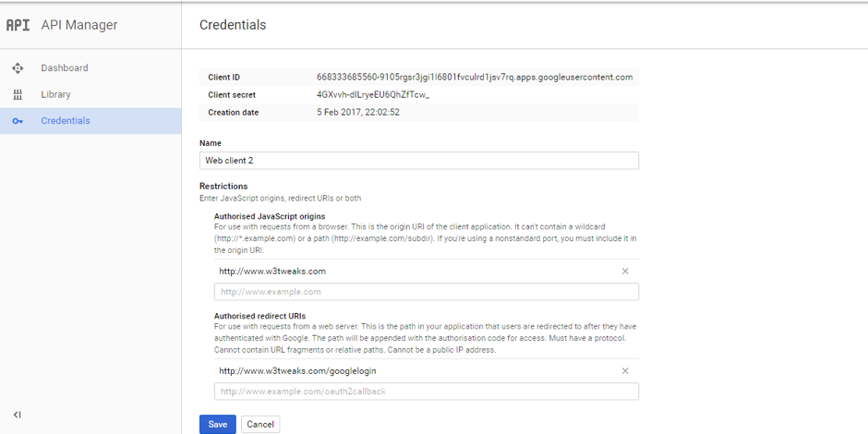Focus the Name field containing Web client 2
The image size is (868, 434).
point(419,161)
